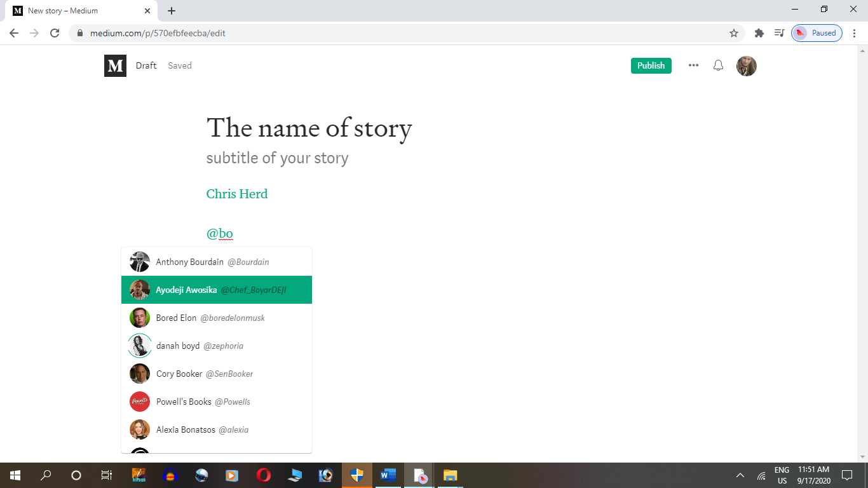The image size is (868, 488).
Task: Bookmark this page with the star icon
Action: (x=734, y=33)
